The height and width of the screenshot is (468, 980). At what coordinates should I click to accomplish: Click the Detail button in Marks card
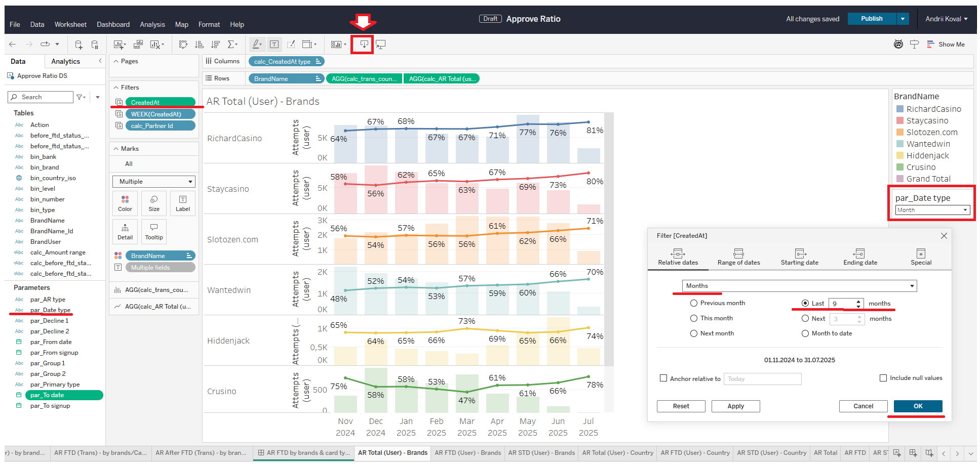(125, 232)
